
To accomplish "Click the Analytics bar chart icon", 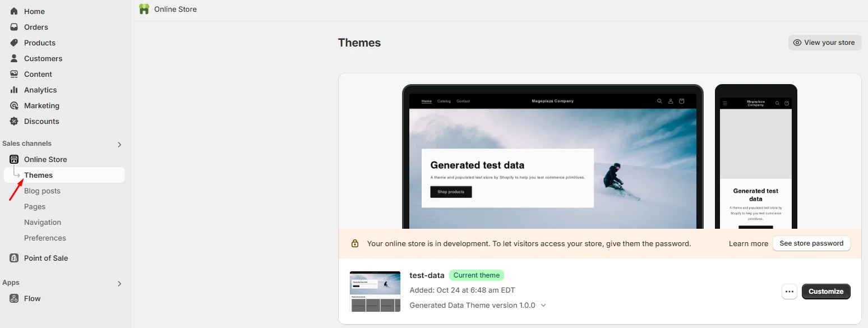I will [14, 90].
